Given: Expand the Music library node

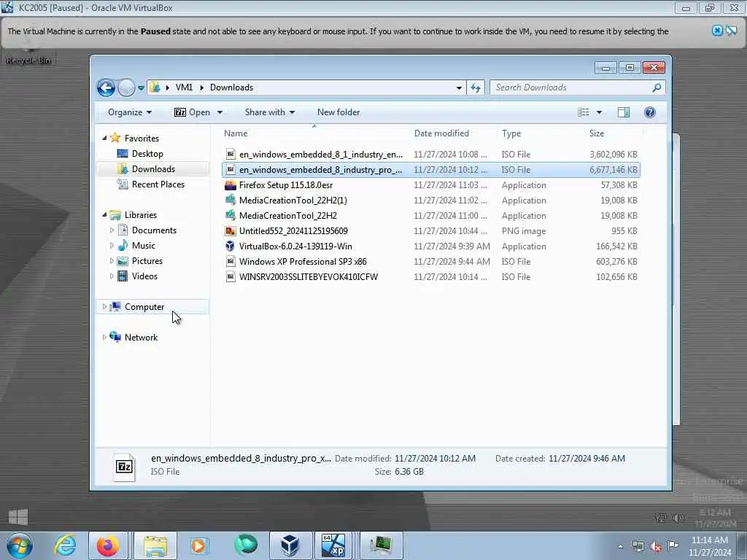Looking at the screenshot, I should pyautogui.click(x=112, y=245).
